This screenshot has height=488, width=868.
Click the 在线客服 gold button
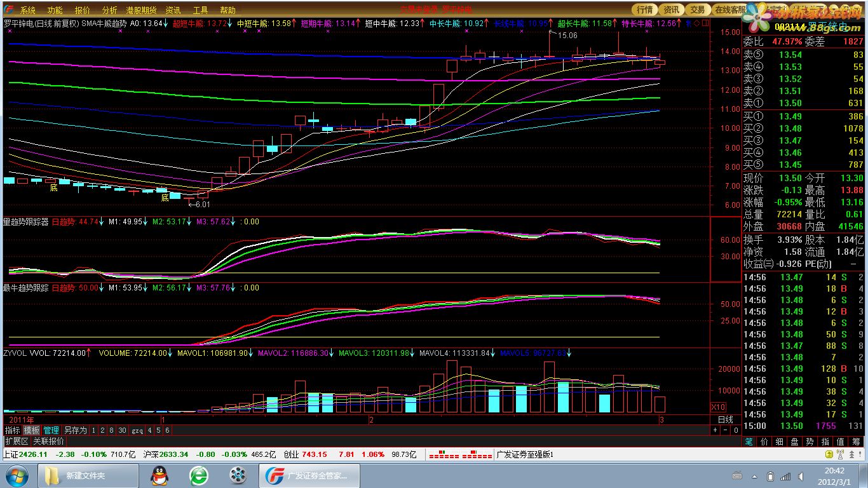pyautogui.click(x=729, y=10)
